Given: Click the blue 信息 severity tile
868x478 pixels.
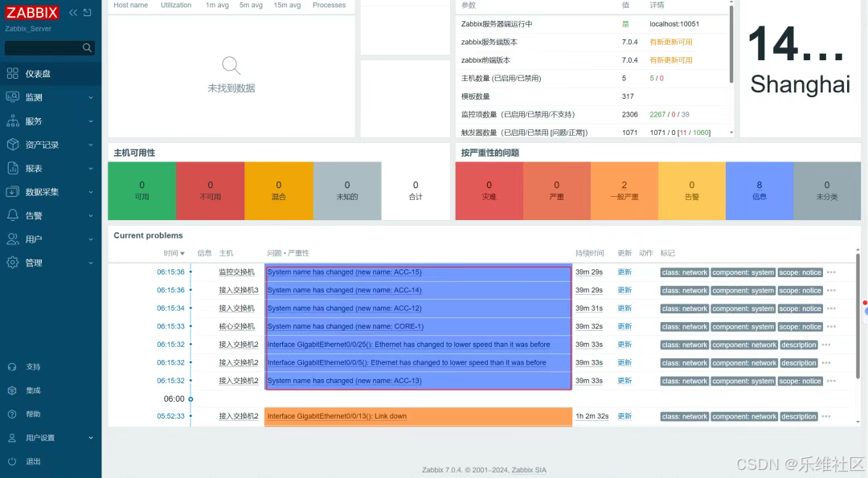Looking at the screenshot, I should coord(759,191).
